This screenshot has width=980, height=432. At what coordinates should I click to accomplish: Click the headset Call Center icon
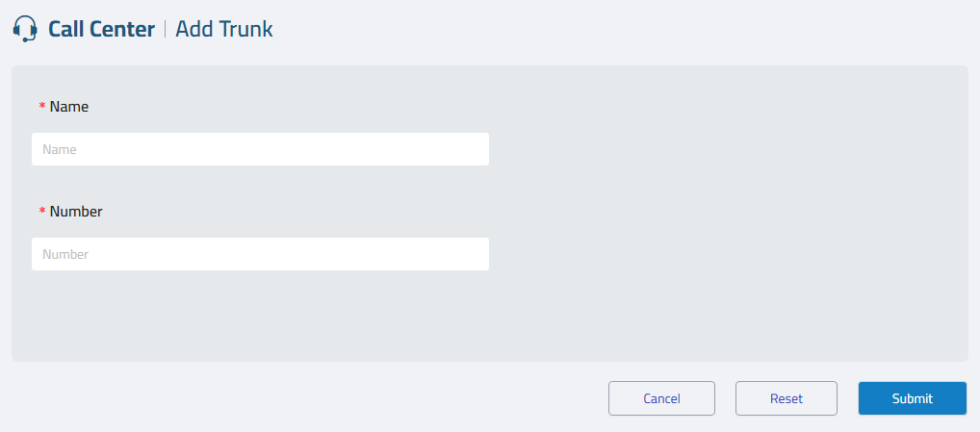26,30
